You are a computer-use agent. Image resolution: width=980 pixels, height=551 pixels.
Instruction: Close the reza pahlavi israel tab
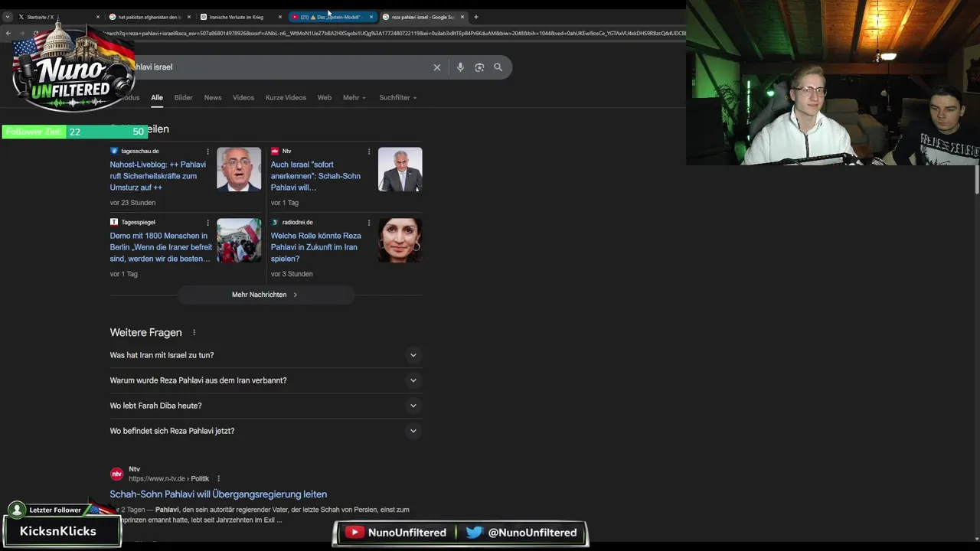point(462,17)
